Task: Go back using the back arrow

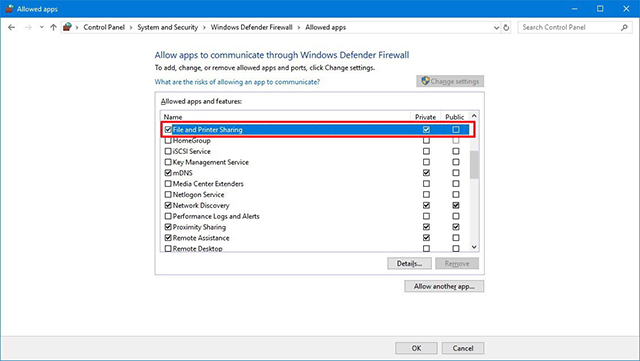Action: pos(11,27)
